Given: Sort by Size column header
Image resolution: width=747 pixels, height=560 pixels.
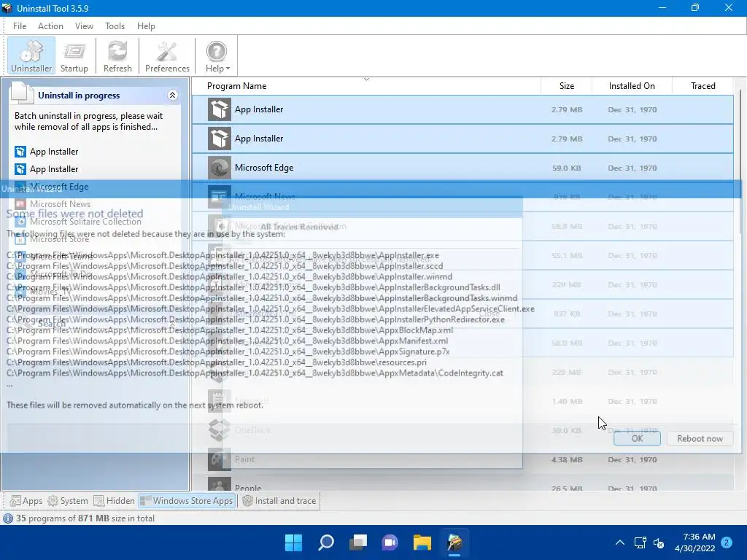Looking at the screenshot, I should point(566,86).
